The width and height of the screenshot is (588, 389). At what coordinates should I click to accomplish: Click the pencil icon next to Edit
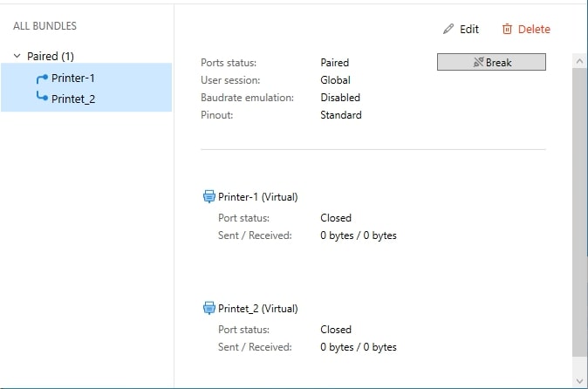(448, 30)
